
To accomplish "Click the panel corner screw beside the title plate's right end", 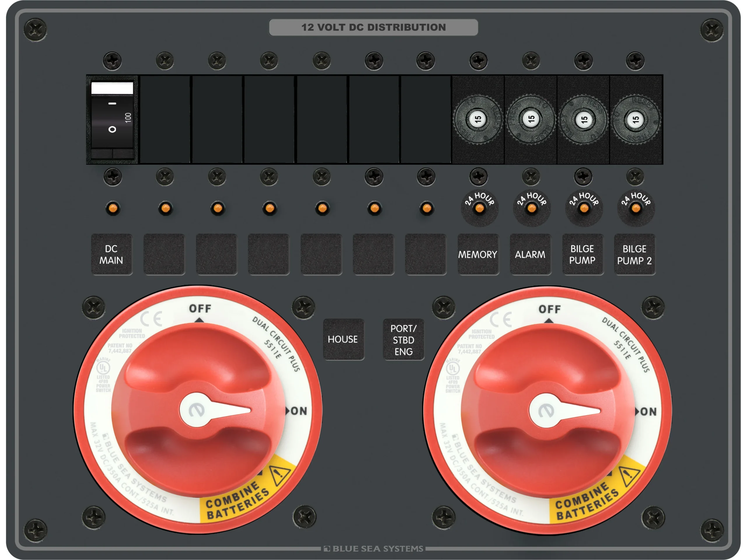I will pos(712,30).
